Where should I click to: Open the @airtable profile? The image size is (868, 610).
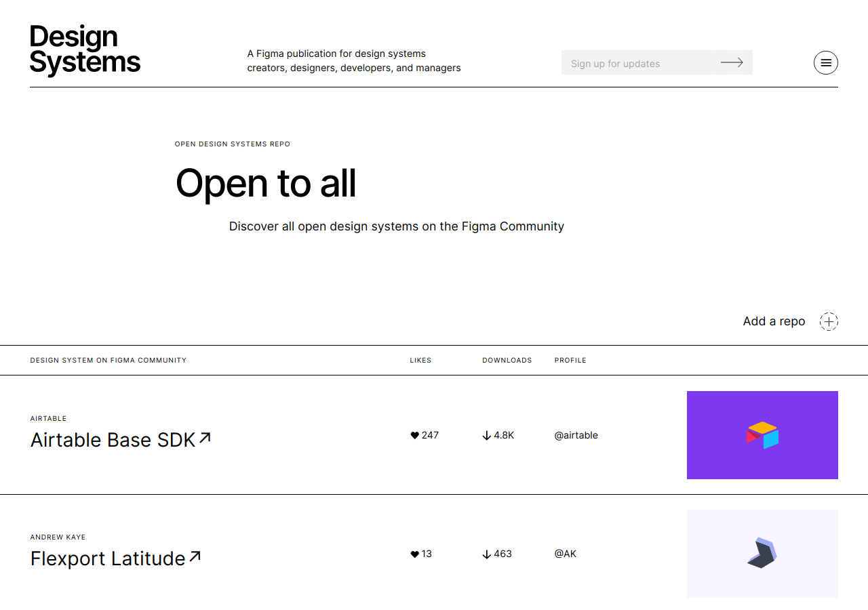[576, 435]
